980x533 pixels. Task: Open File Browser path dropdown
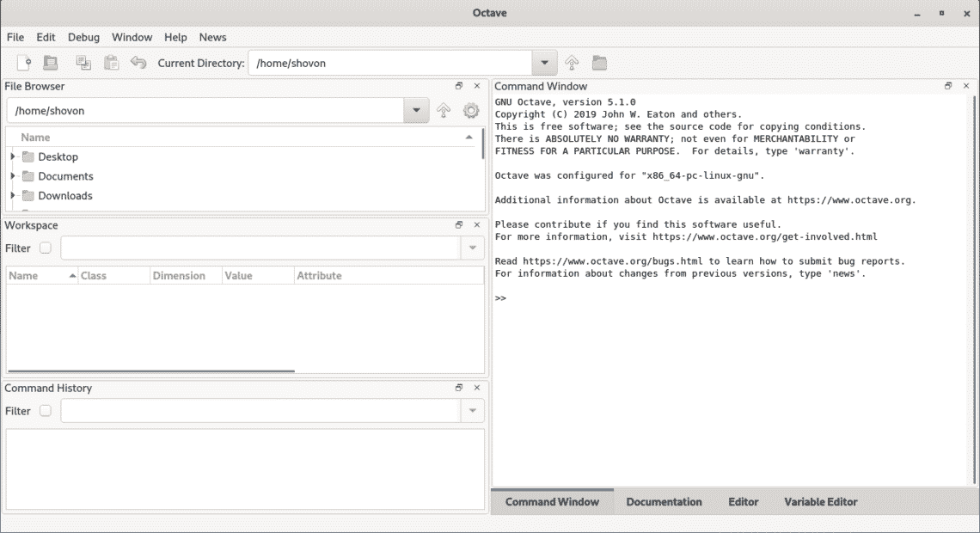(416, 111)
